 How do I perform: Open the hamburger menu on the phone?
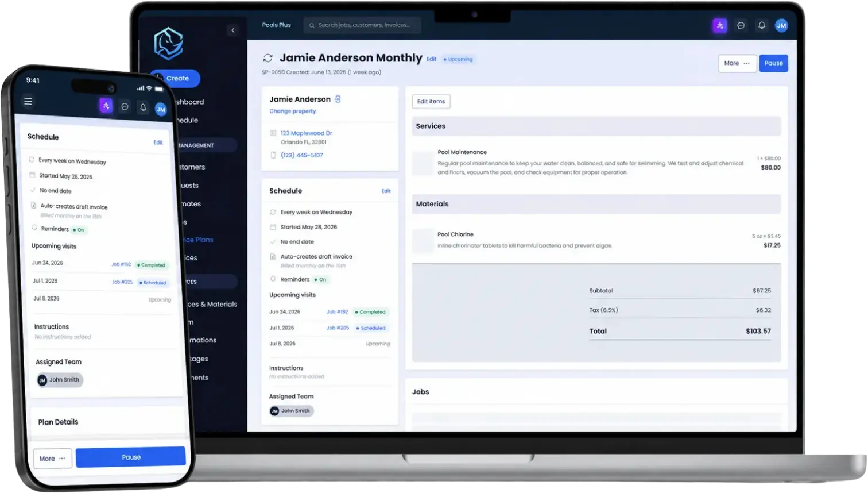pos(28,101)
